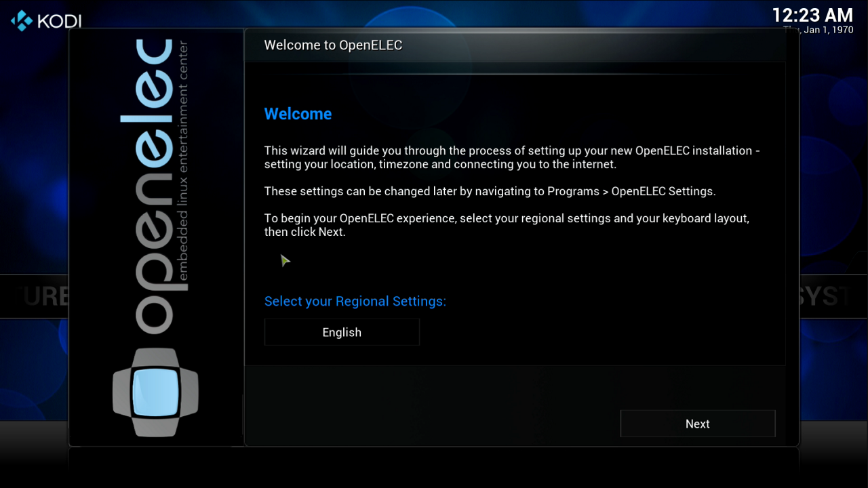Click the vertical OpenELEC wordmark
868x488 pixels.
[153, 186]
